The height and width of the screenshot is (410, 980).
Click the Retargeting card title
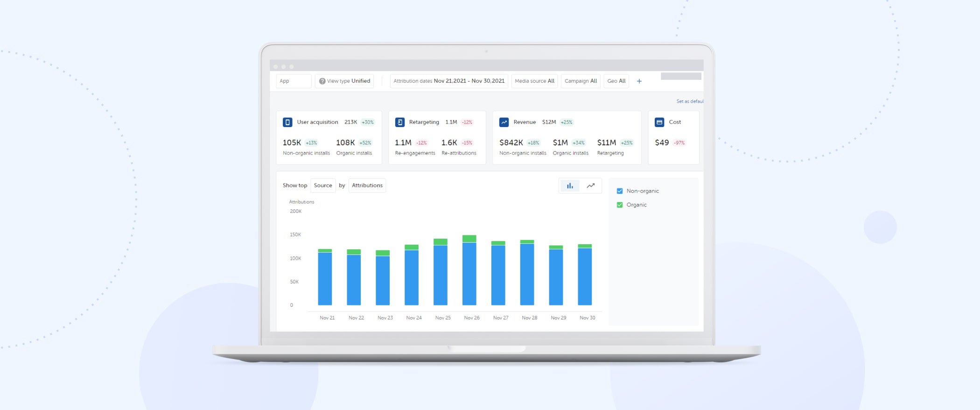pos(424,122)
